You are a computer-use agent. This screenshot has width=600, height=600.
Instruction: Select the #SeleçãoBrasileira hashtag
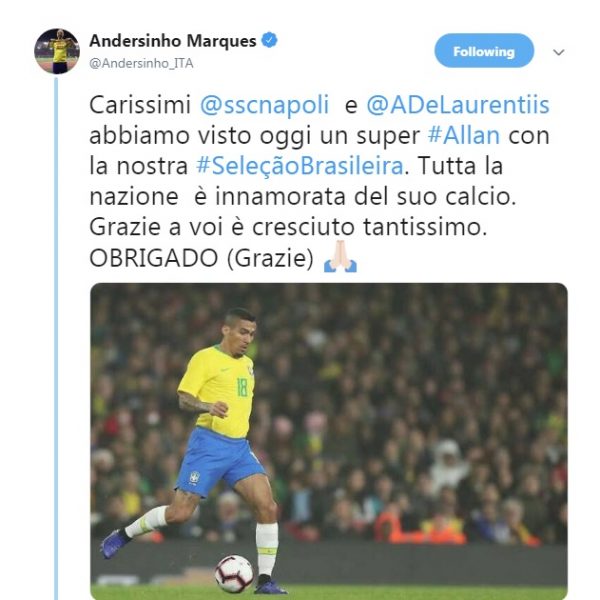[x=300, y=166]
